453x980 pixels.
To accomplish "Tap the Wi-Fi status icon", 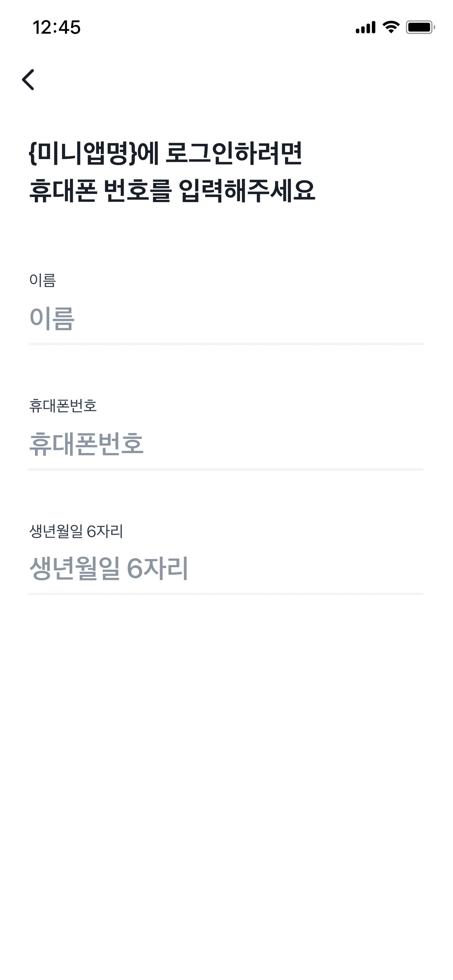I will (391, 27).
